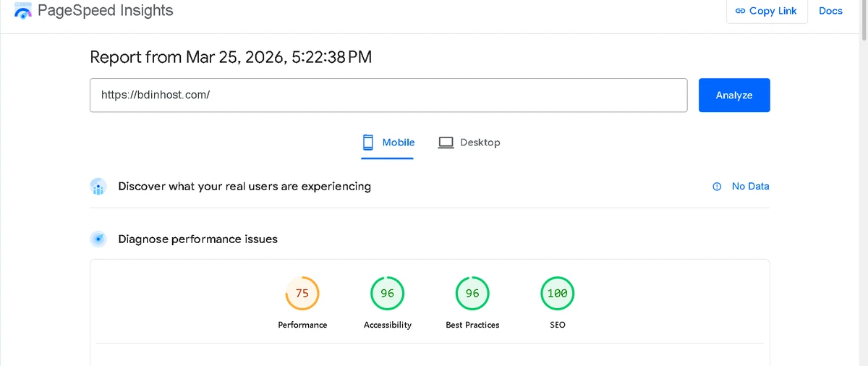The height and width of the screenshot is (366, 868).
Task: Copy the report link with Copy Link
Action: point(766,11)
